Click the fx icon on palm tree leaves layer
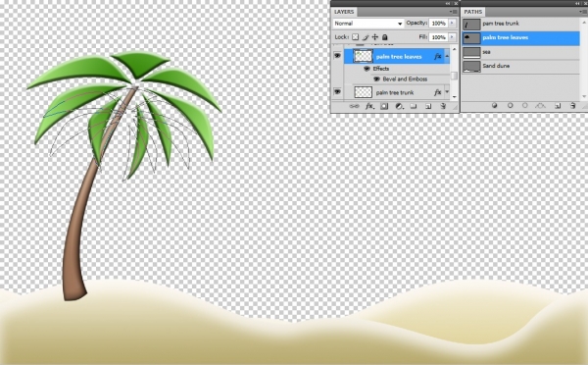588x365 pixels. tap(437, 56)
